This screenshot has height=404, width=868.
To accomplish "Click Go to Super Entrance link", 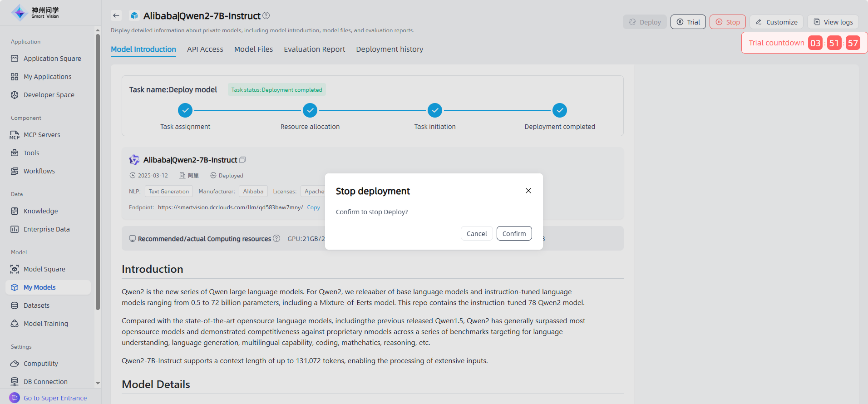I will pyautogui.click(x=55, y=398).
